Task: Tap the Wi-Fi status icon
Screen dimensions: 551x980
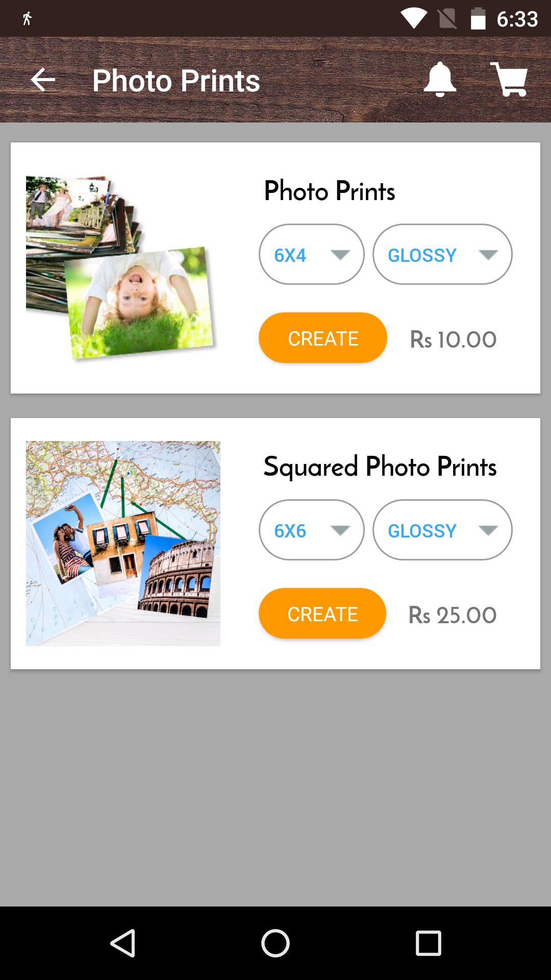Action: (x=413, y=19)
